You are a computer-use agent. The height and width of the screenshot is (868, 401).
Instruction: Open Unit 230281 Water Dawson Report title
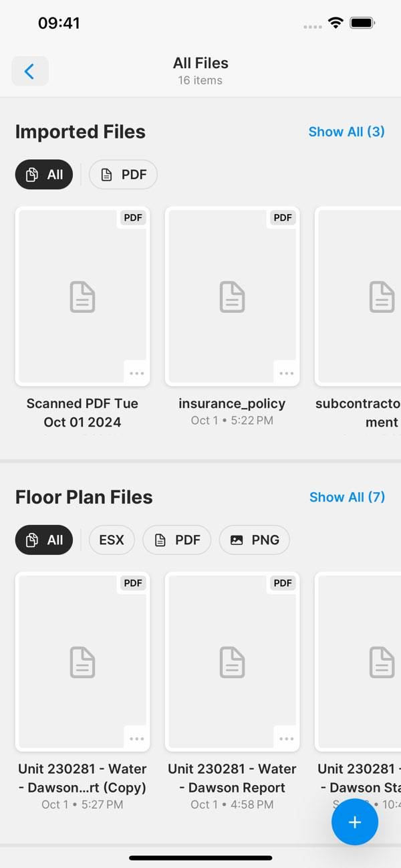click(232, 778)
